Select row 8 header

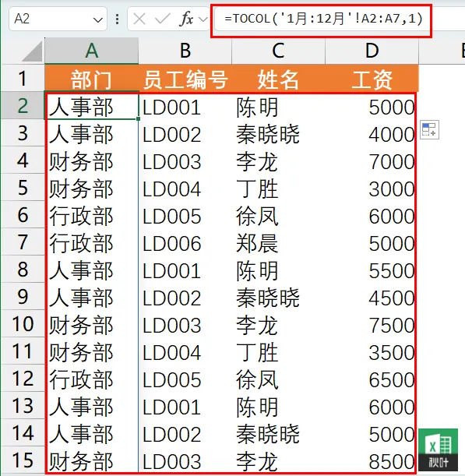click(23, 270)
